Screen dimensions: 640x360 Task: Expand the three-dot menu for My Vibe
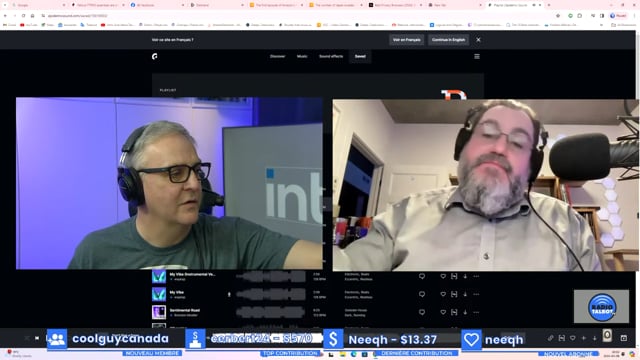tap(476, 294)
